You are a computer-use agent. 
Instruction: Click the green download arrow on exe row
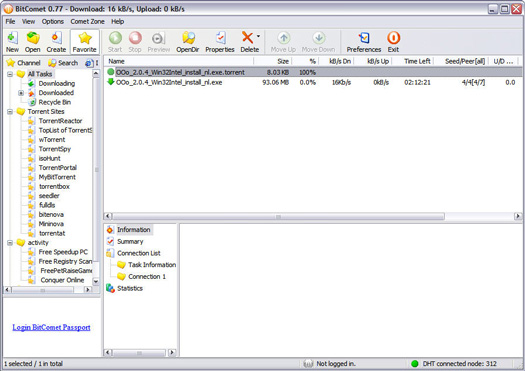(x=110, y=82)
